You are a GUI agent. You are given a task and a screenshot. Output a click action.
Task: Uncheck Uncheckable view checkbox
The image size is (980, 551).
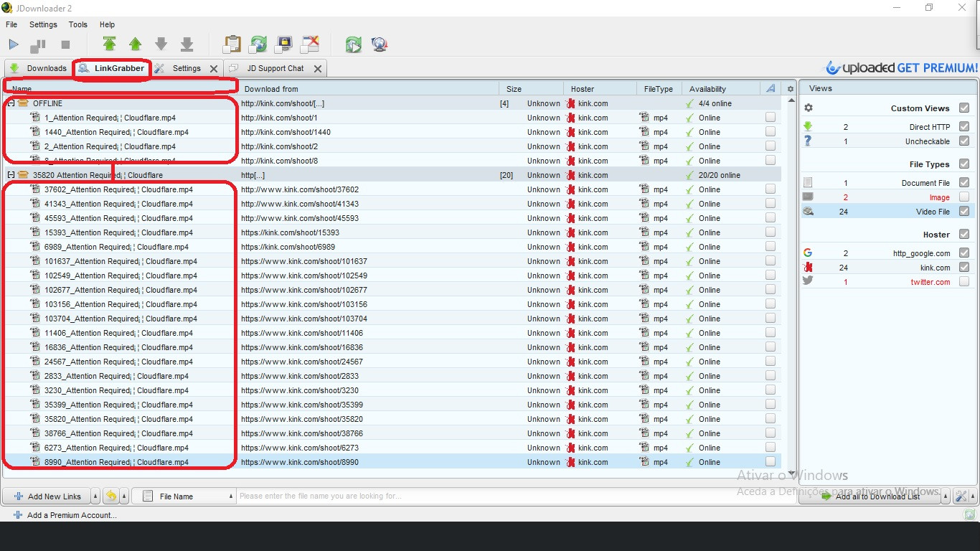[x=963, y=141]
